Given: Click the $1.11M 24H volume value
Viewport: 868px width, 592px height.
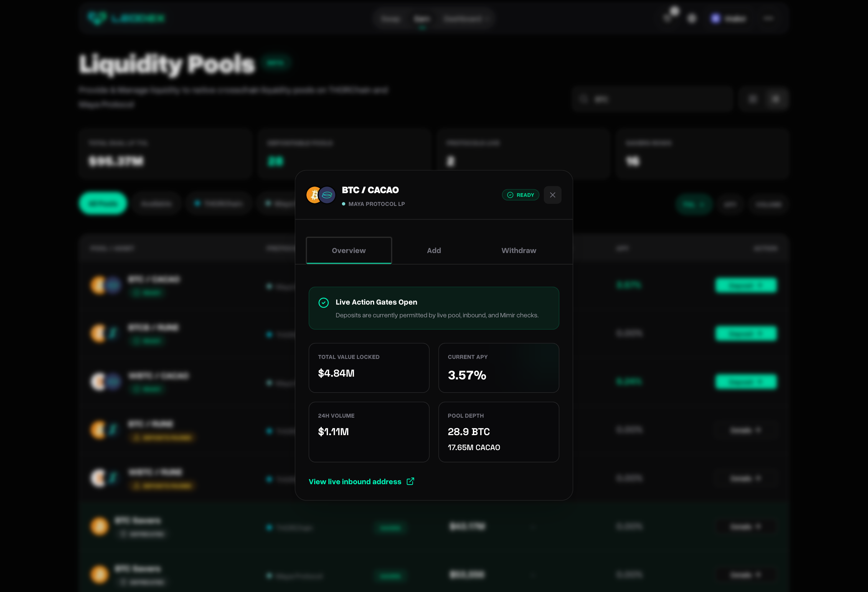Looking at the screenshot, I should click(x=333, y=432).
